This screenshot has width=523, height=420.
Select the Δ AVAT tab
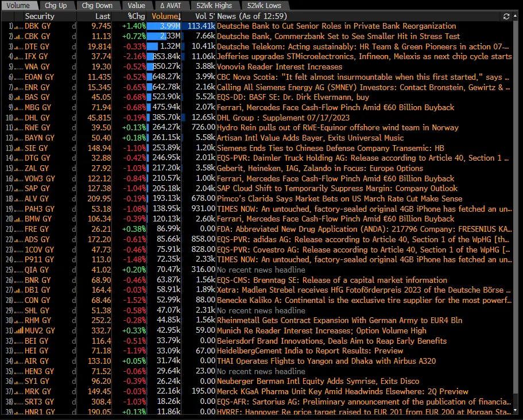[169, 6]
